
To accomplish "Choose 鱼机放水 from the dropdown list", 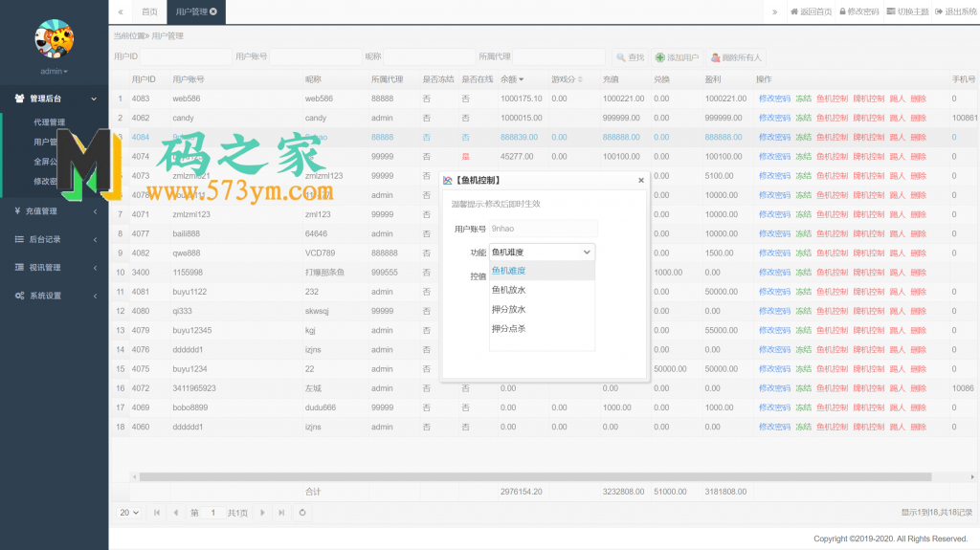I will tap(509, 290).
